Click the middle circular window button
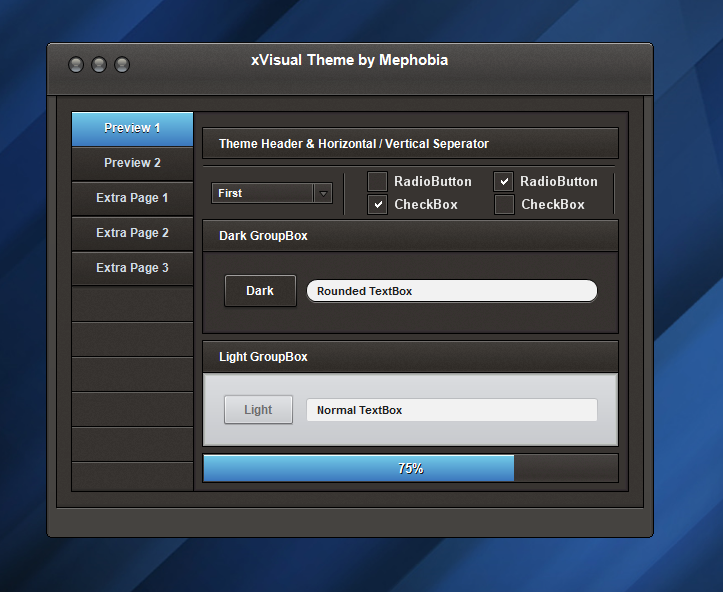The width and height of the screenshot is (723, 592). coord(99,65)
